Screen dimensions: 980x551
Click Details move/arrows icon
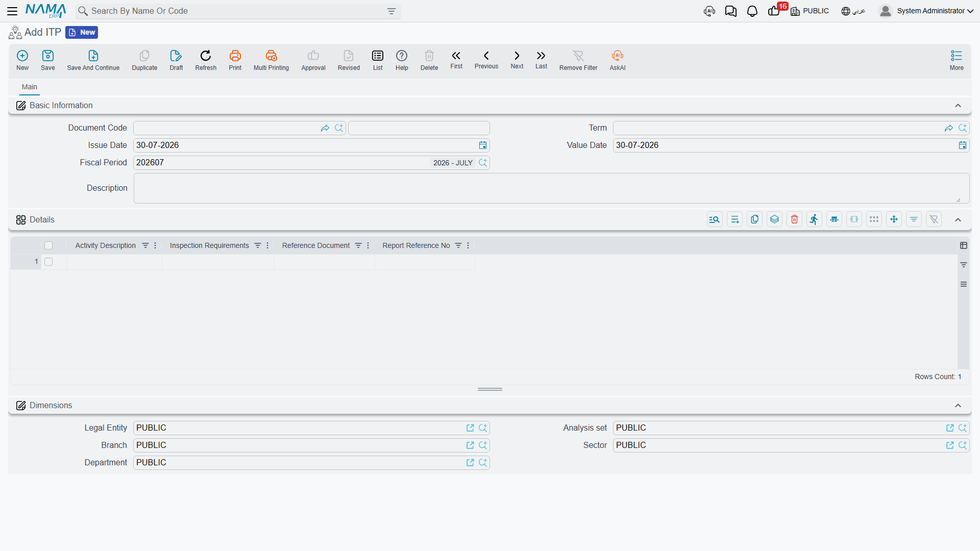pyautogui.click(x=894, y=219)
